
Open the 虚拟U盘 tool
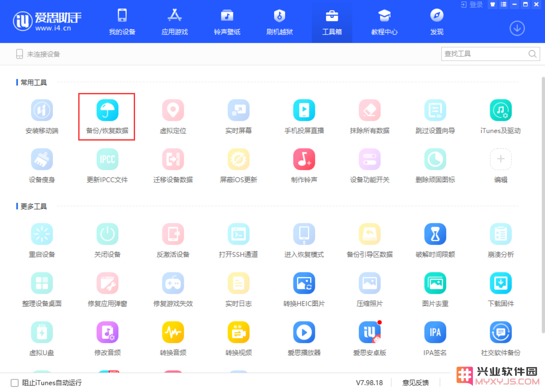coord(42,338)
